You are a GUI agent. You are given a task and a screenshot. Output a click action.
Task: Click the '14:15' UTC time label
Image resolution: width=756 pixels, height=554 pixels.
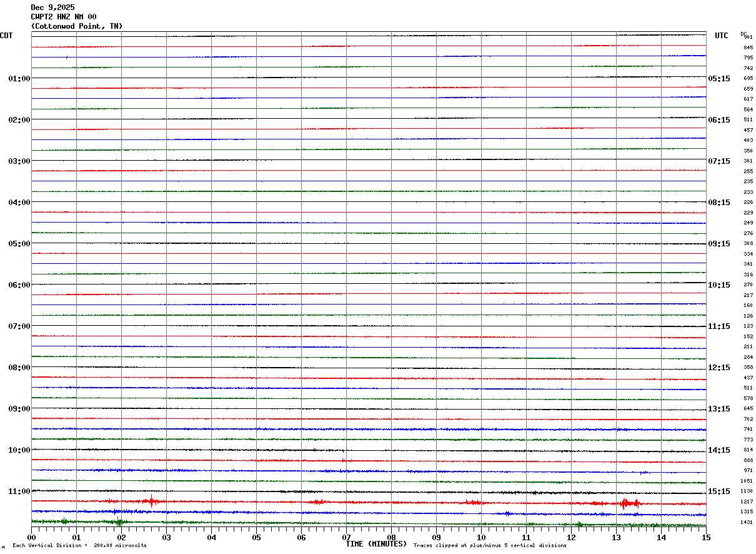coord(719,450)
